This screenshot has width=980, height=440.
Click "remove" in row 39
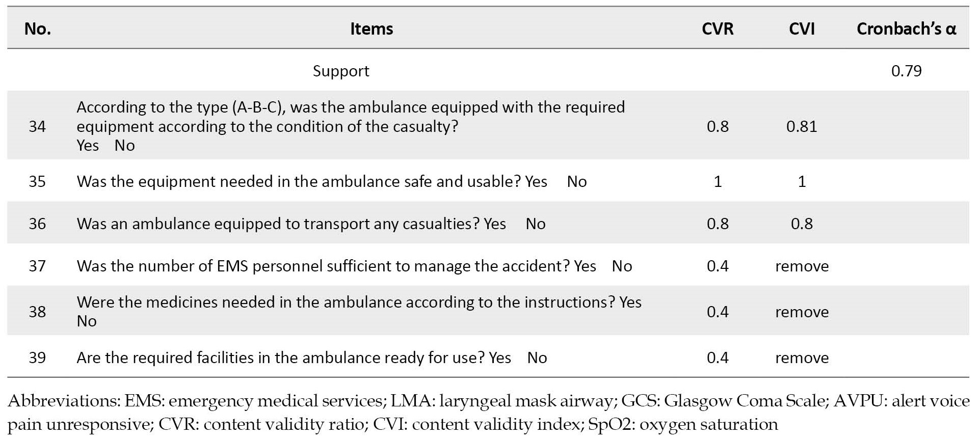(802, 358)
